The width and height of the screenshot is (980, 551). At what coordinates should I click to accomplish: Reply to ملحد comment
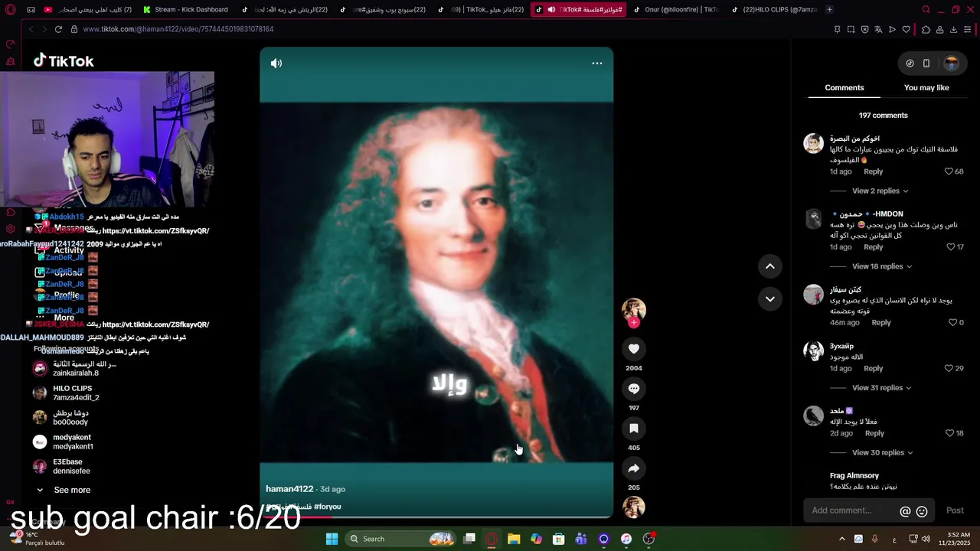[x=874, y=433]
